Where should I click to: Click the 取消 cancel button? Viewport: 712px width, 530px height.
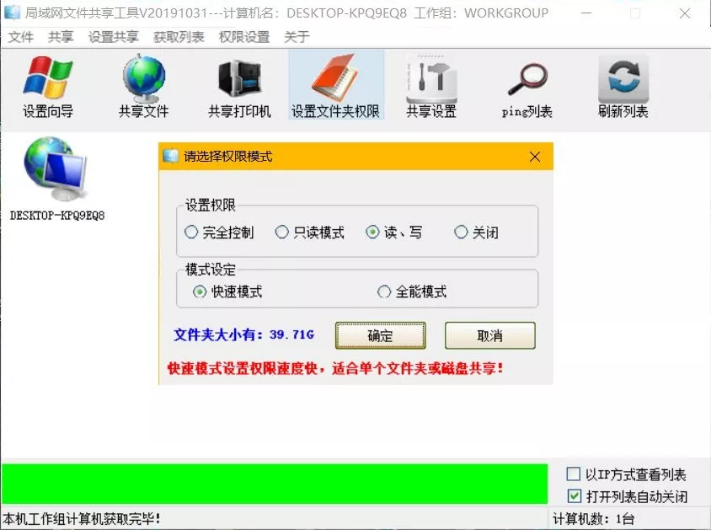(490, 336)
